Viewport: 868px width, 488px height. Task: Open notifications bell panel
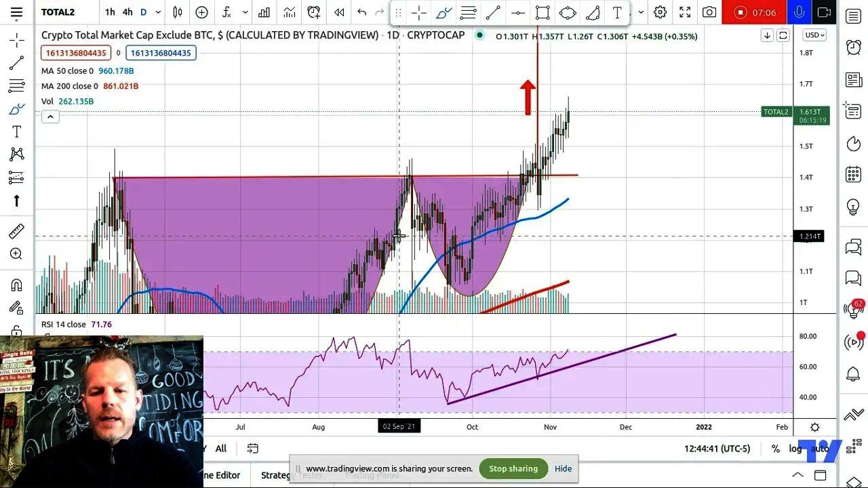[854, 373]
